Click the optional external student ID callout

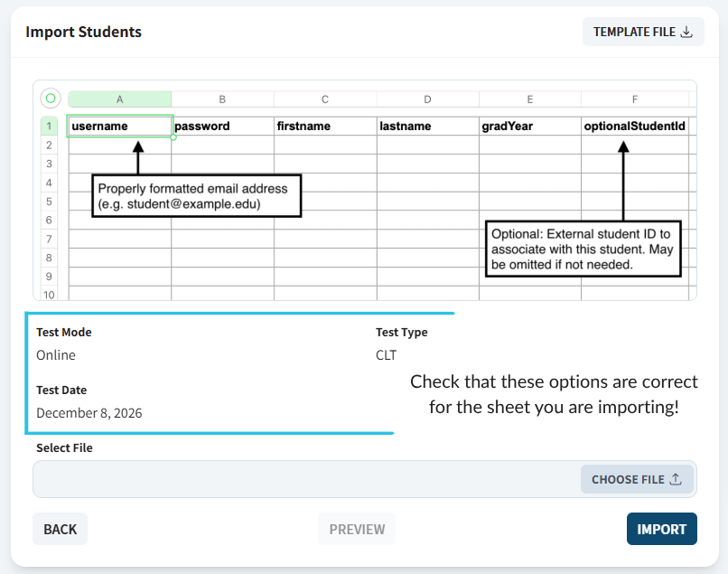tap(583, 249)
